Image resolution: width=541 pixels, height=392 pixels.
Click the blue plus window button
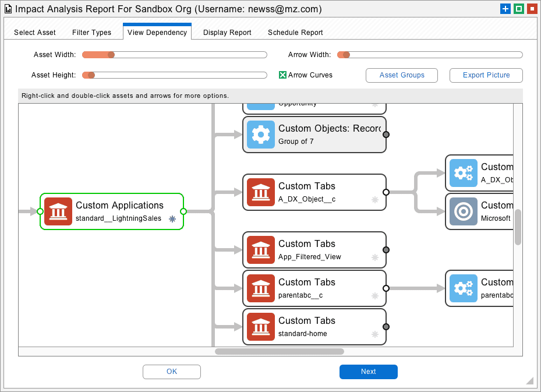tap(505, 9)
